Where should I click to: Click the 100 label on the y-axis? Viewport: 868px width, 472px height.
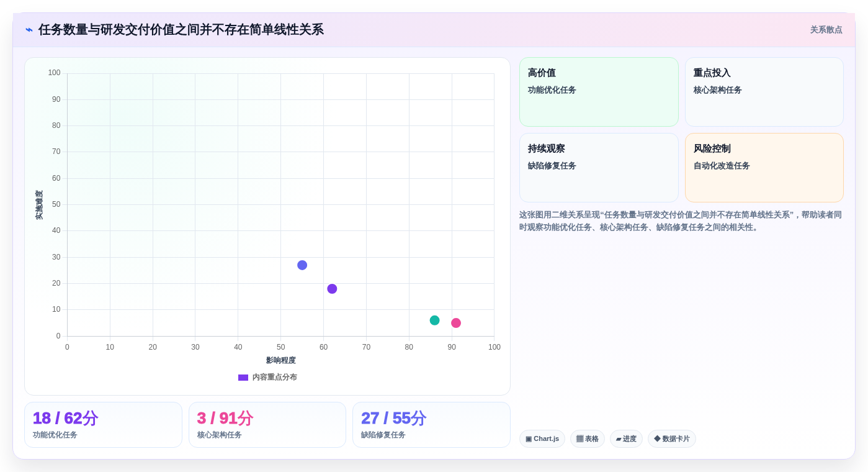[55, 73]
